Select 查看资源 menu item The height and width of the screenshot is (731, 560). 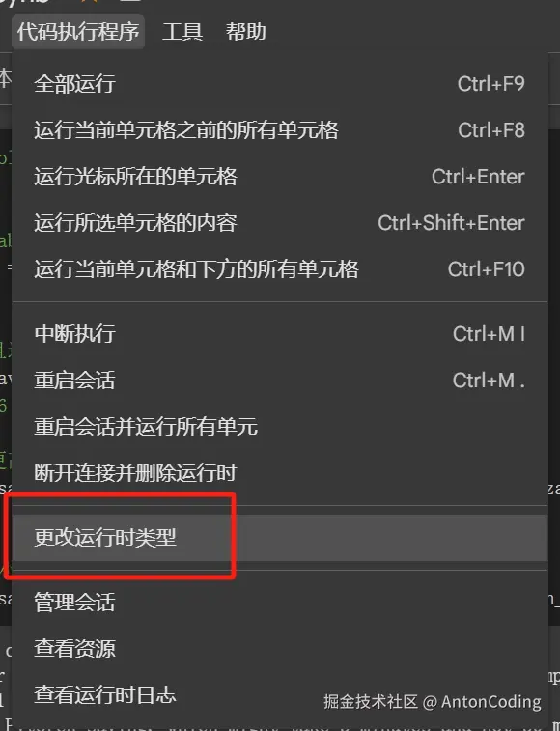click(x=280, y=648)
